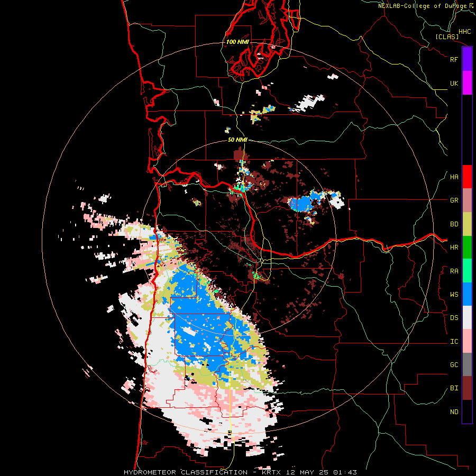Click the ND legend label

(x=454, y=412)
